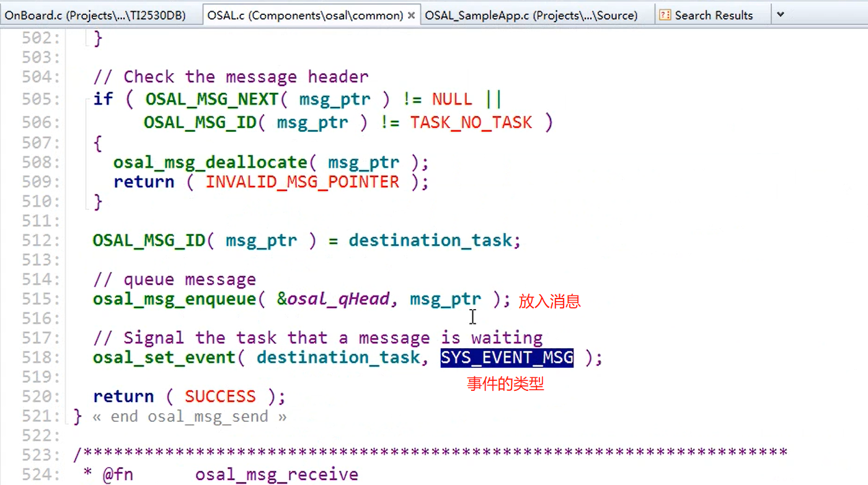Click the Search Results tab icon
The image size is (868, 485).
[x=665, y=15]
